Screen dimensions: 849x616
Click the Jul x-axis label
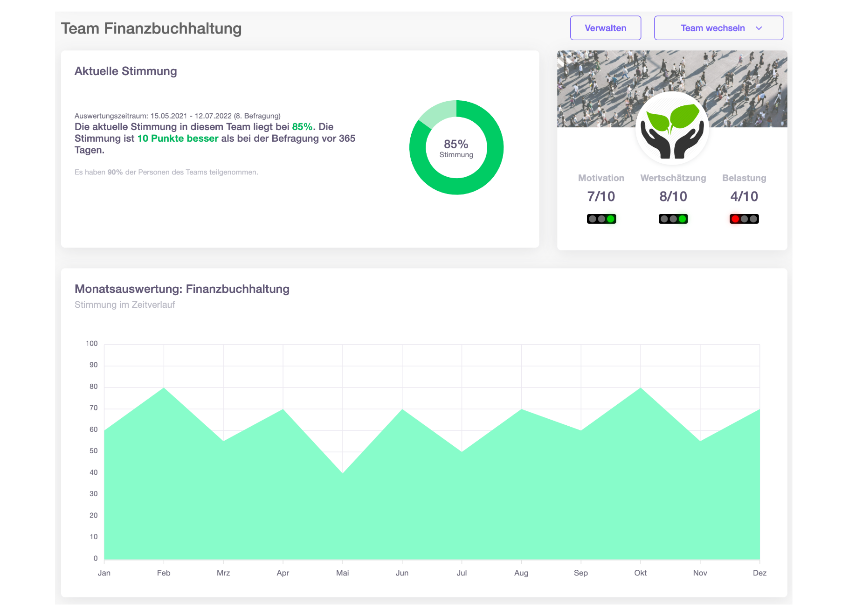click(462, 573)
